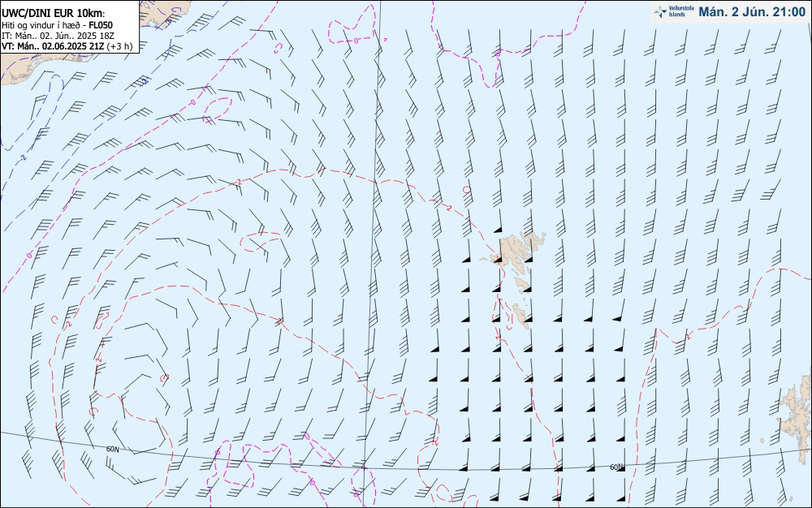Select 'Hiti og vindur í hæð - FL050' line
Image resolution: width=812 pixels, height=508 pixels.
(57, 25)
